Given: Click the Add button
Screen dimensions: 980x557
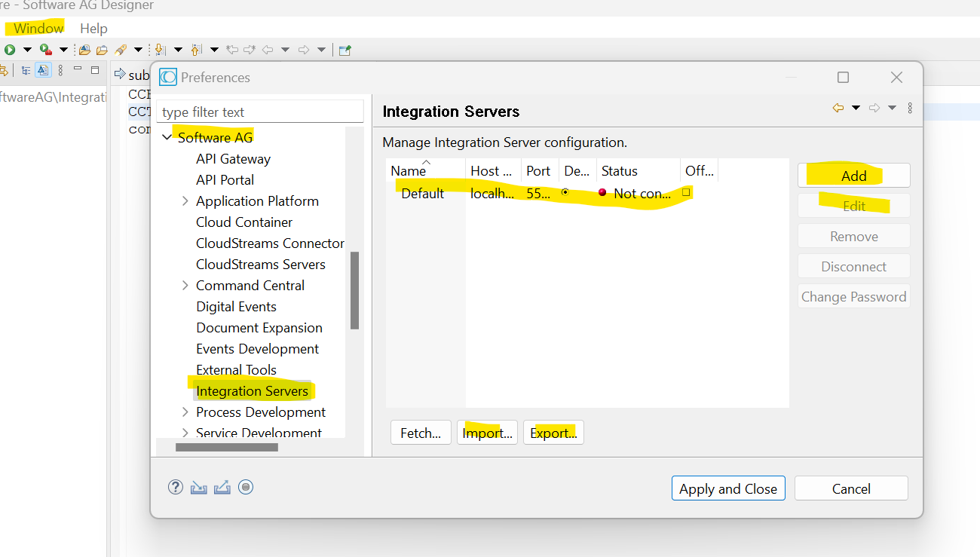Looking at the screenshot, I should pos(853,175).
